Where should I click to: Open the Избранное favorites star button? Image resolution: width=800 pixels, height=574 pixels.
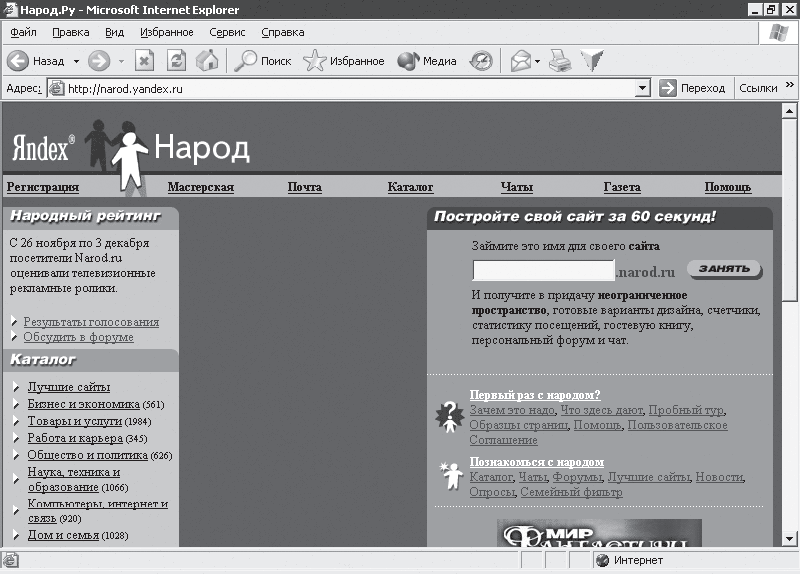(x=344, y=61)
